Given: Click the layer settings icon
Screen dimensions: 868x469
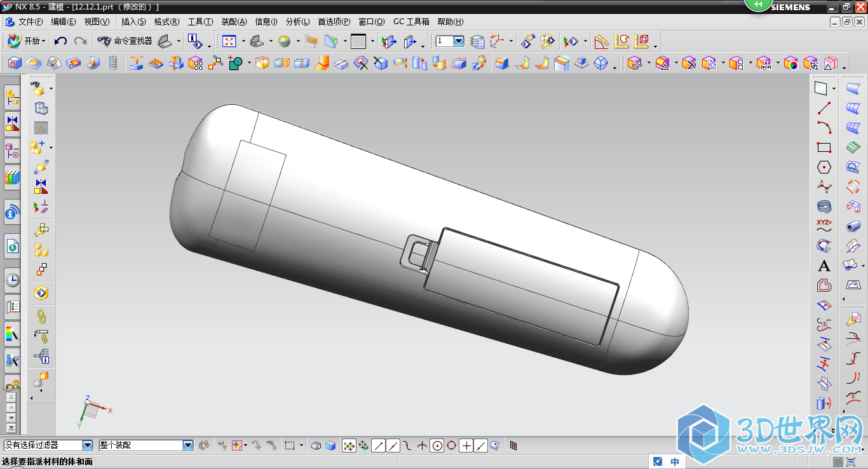Looking at the screenshot, I should click(x=477, y=41).
